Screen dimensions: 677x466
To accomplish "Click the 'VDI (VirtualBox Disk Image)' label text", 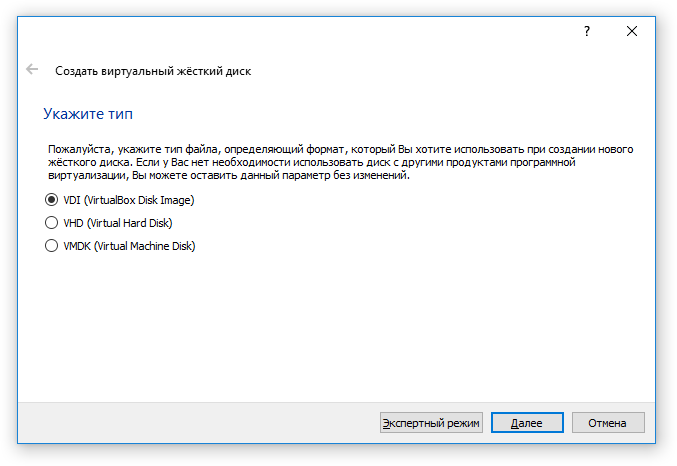I will point(129,200).
